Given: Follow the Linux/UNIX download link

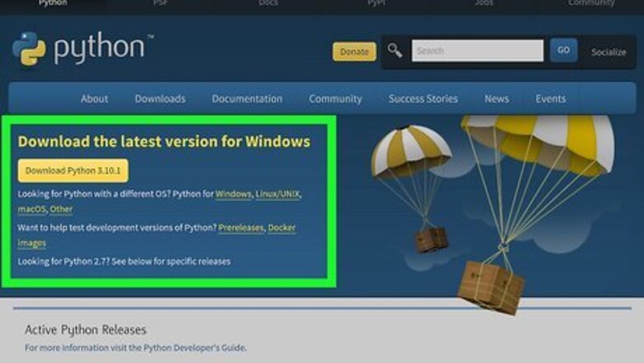Looking at the screenshot, I should (277, 194).
